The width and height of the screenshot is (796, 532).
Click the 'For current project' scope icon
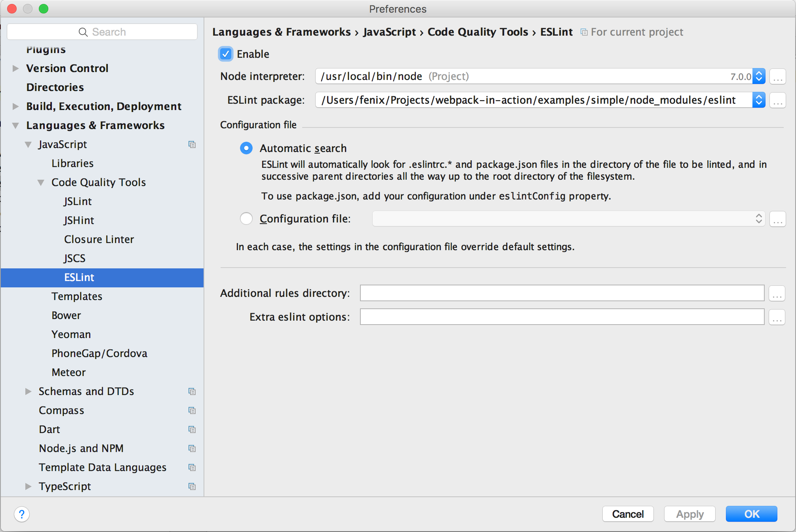584,32
